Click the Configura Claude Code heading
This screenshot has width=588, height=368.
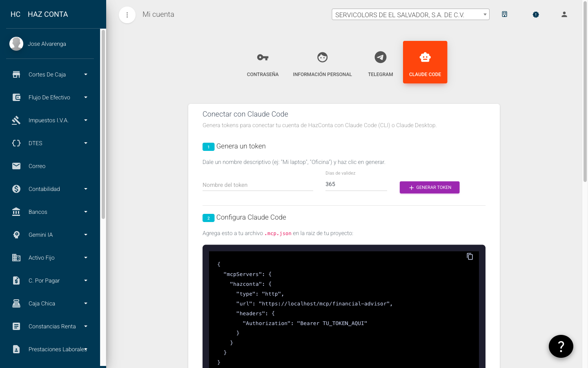[x=251, y=218]
